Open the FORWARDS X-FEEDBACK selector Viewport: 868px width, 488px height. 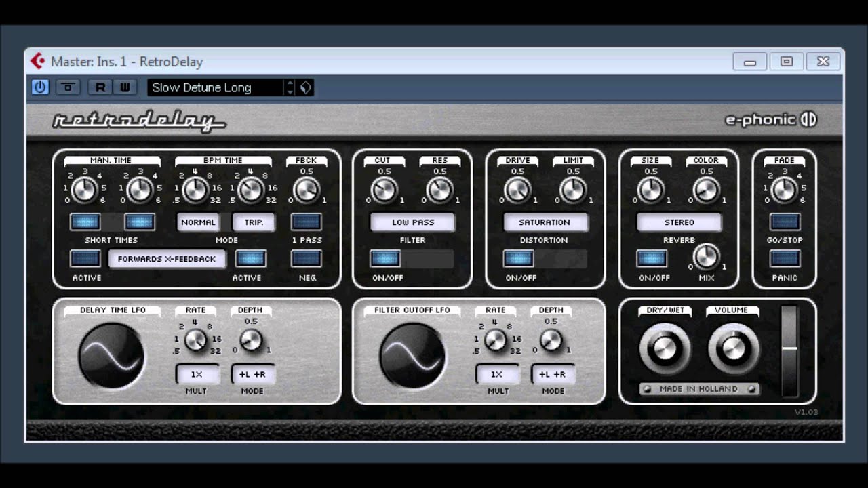[167, 259]
